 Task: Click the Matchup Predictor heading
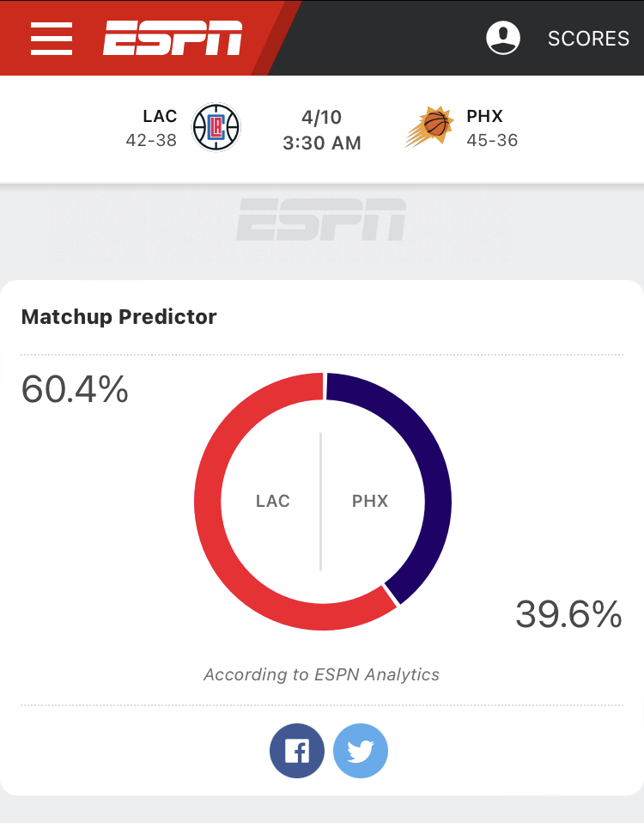point(119,316)
